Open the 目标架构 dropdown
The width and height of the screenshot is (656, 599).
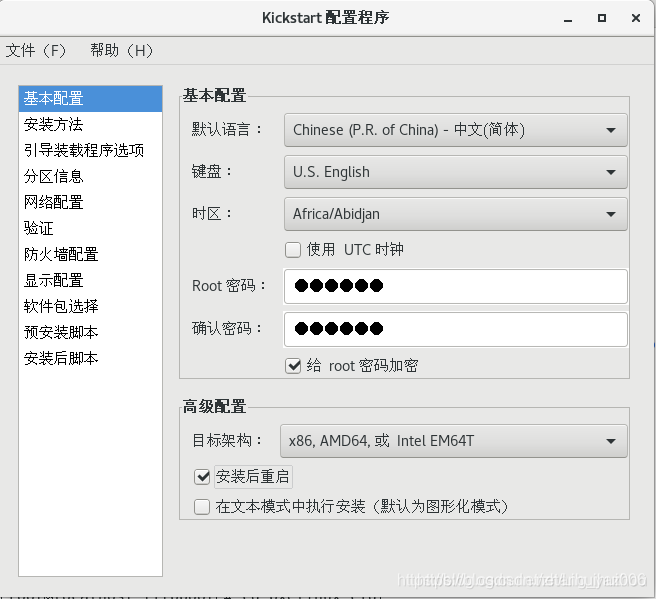click(454, 441)
